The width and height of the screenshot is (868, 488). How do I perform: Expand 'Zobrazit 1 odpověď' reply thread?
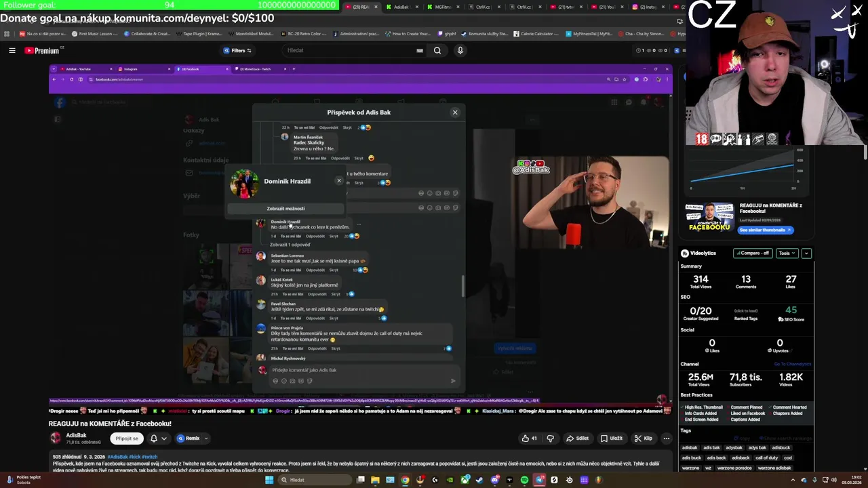point(290,245)
